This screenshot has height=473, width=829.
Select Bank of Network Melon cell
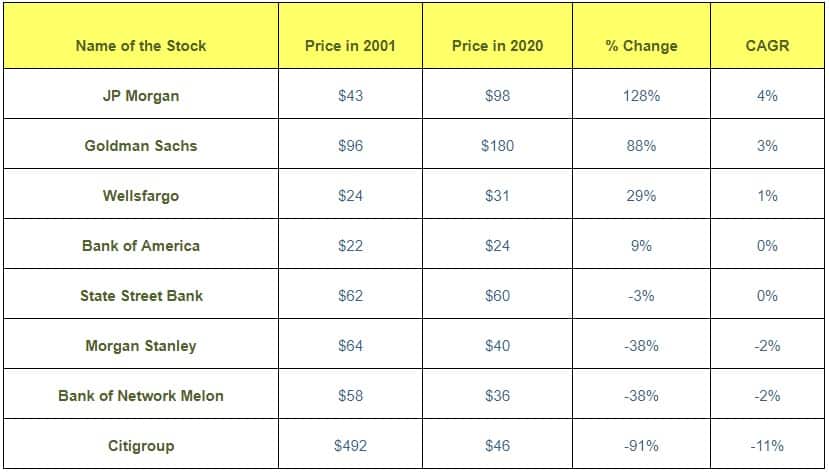point(141,395)
